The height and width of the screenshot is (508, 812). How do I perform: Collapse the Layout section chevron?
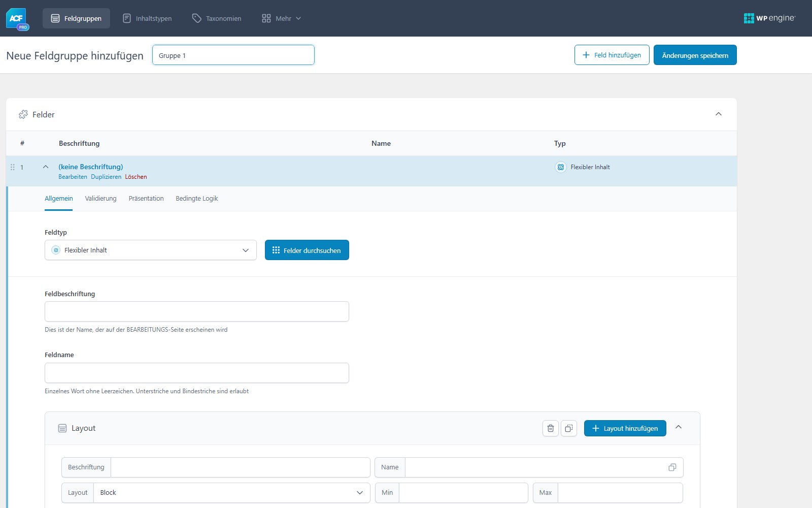(x=679, y=427)
